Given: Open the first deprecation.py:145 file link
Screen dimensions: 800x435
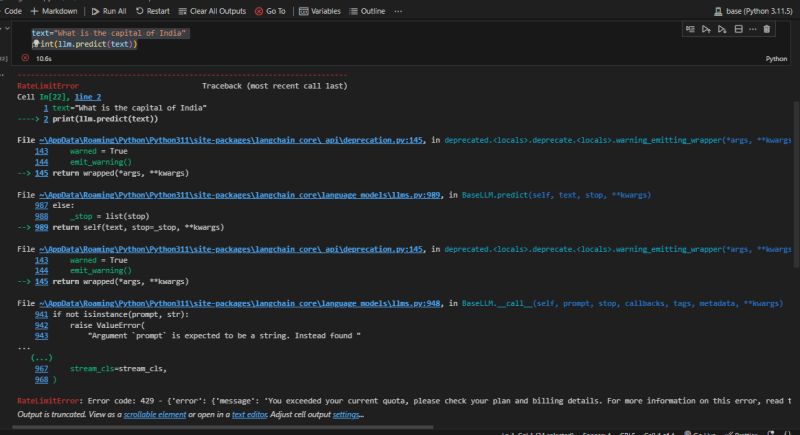Looking at the screenshot, I should [231, 140].
